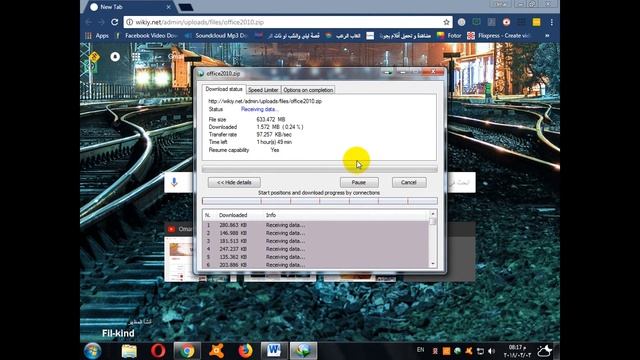Click the download URL text in the dialog
640x360 pixels.
tap(265, 101)
